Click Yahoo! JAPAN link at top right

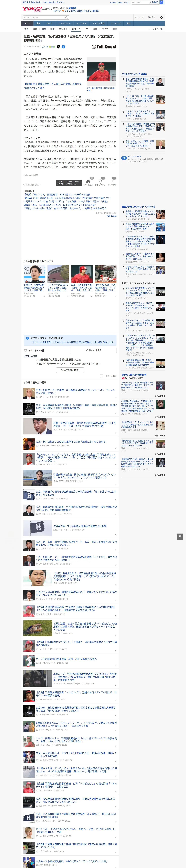[116, 2]
